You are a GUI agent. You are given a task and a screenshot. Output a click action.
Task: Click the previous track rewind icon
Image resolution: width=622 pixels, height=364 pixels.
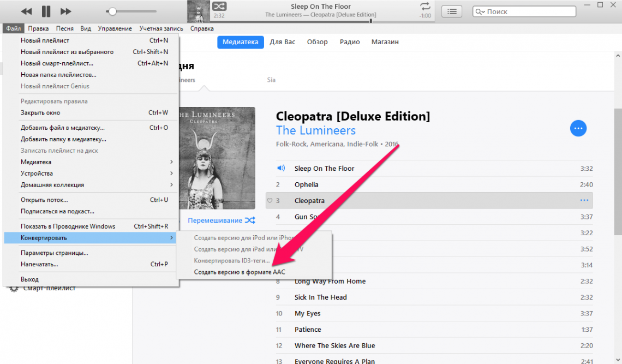[26, 11]
